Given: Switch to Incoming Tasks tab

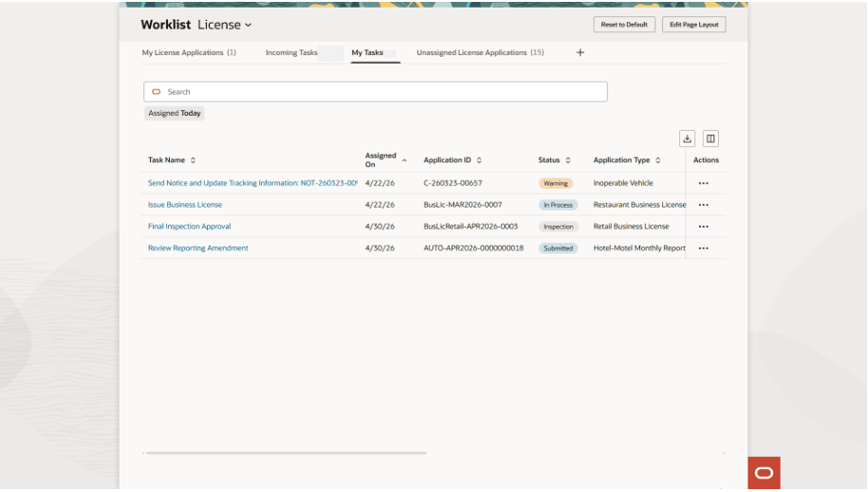Looking at the screenshot, I should [292, 52].
